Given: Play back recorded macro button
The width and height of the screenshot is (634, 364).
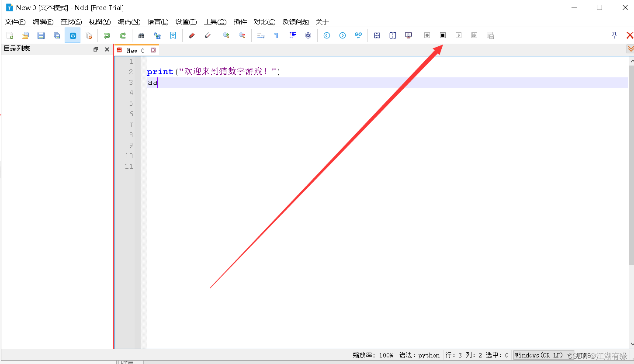Looking at the screenshot, I should (x=458, y=35).
